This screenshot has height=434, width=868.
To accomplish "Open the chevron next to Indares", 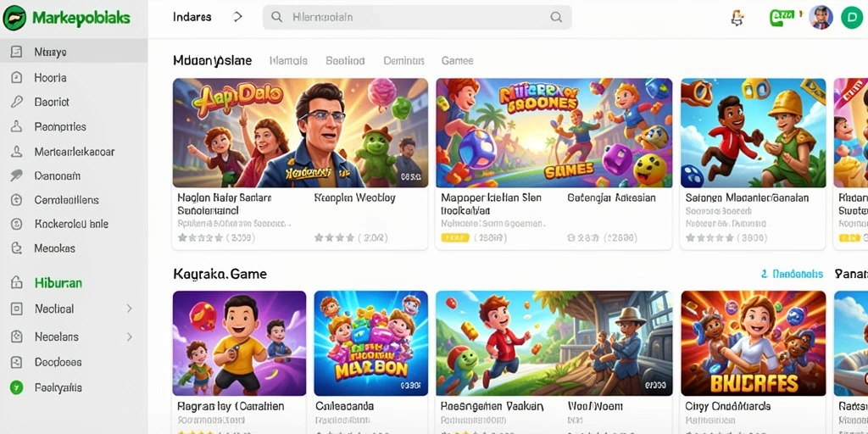I will [x=237, y=17].
